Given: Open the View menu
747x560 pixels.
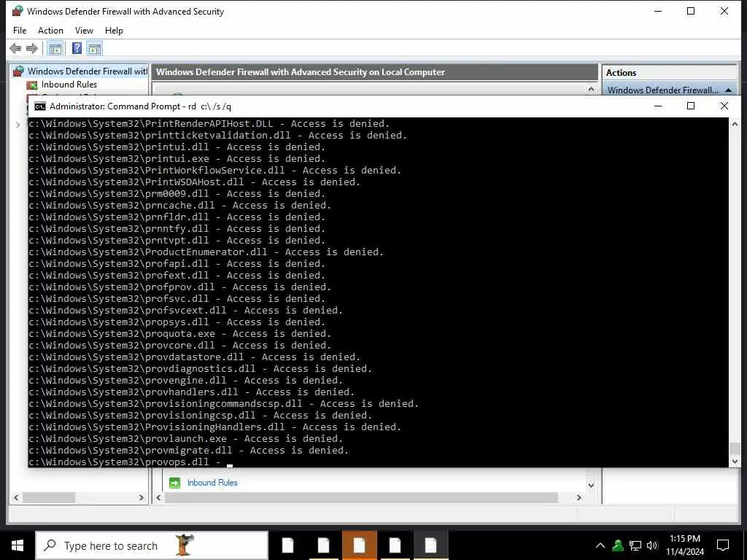Looking at the screenshot, I should 84,31.
